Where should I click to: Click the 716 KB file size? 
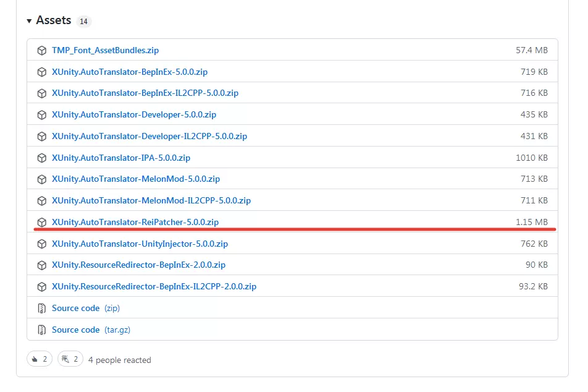coord(534,93)
